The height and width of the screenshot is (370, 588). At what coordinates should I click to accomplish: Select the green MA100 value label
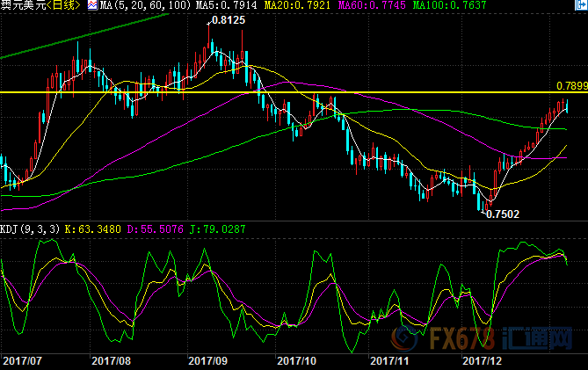point(436,6)
